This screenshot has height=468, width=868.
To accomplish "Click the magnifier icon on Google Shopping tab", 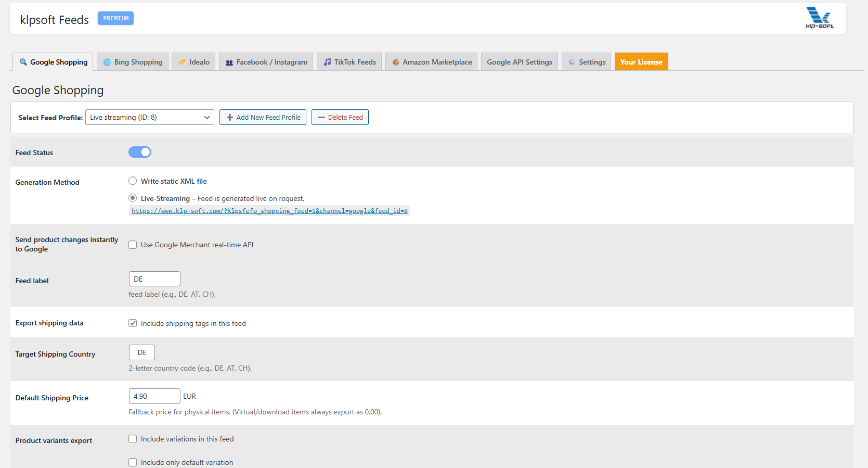I will [23, 62].
